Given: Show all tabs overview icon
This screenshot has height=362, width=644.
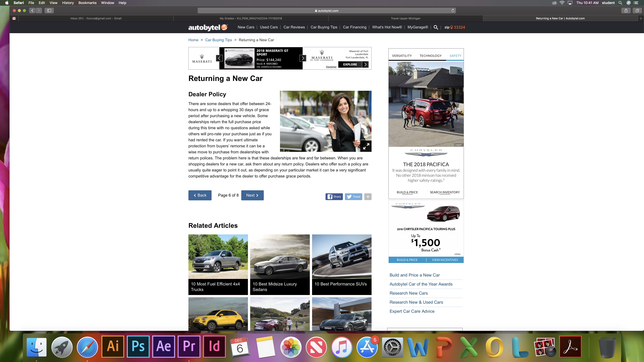Looking at the screenshot, I should (x=637, y=10).
